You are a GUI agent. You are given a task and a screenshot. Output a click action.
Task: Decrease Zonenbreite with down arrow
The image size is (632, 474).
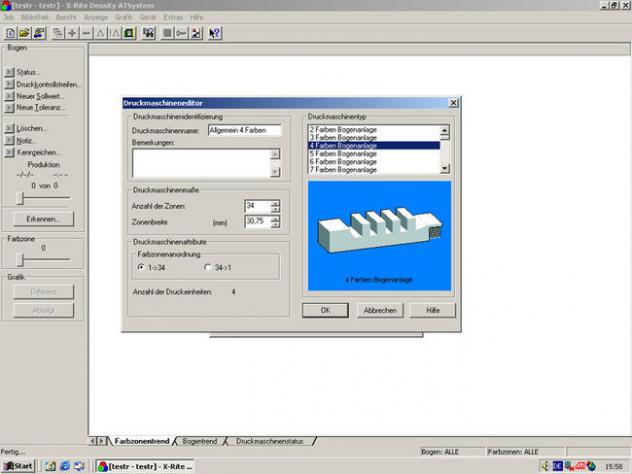[275, 224]
